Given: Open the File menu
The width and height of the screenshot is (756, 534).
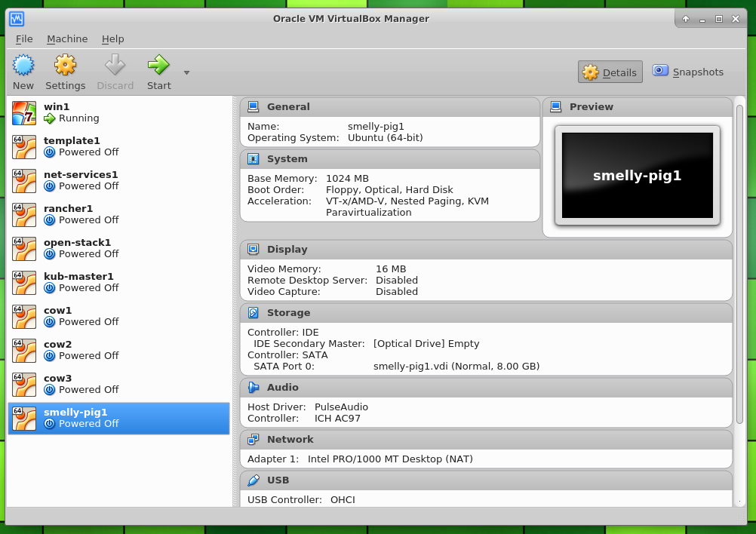Looking at the screenshot, I should coord(24,39).
